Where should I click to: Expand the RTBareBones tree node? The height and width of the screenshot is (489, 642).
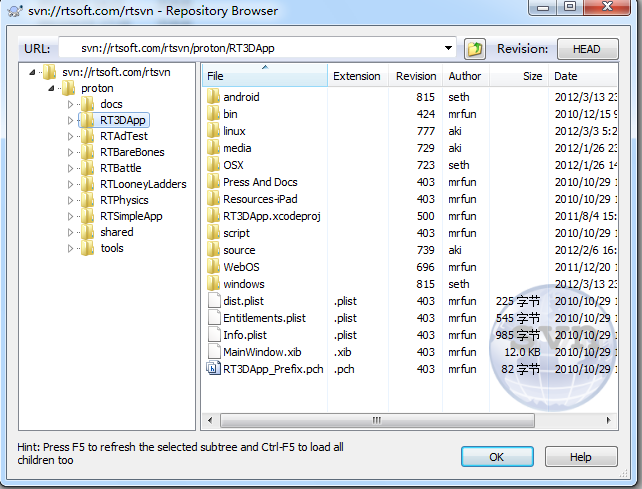click(x=70, y=152)
